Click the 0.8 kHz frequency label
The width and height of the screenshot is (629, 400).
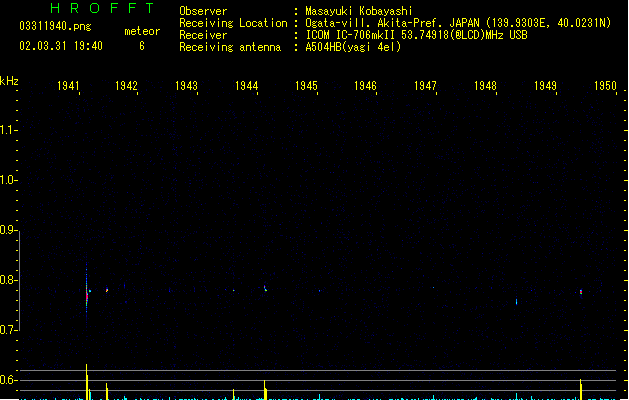(8, 280)
